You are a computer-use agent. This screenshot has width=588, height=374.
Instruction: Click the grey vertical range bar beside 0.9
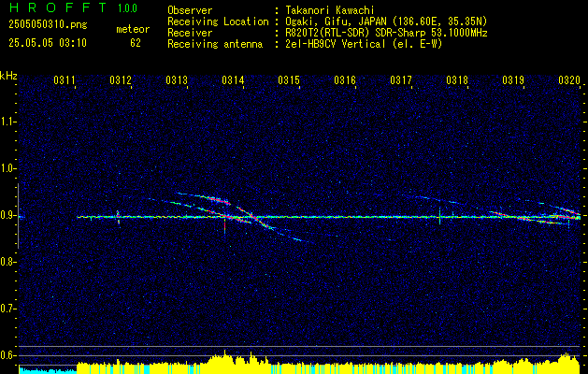18,216
